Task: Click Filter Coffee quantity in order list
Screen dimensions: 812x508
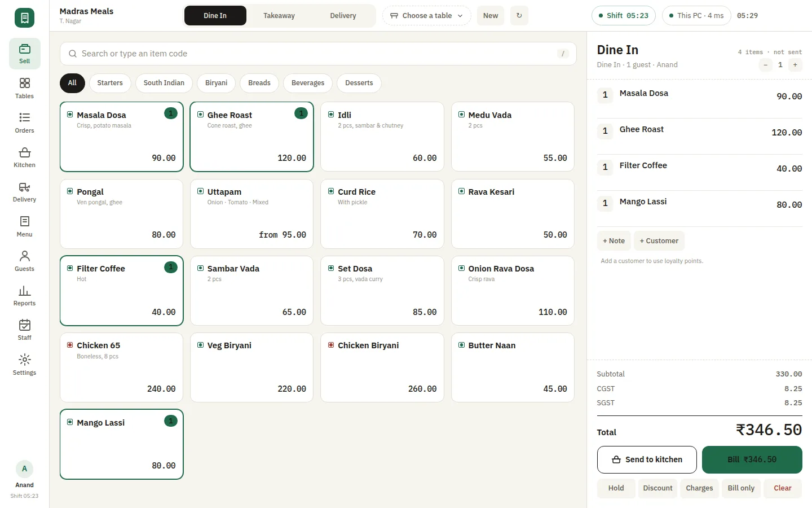Action: coord(605,167)
